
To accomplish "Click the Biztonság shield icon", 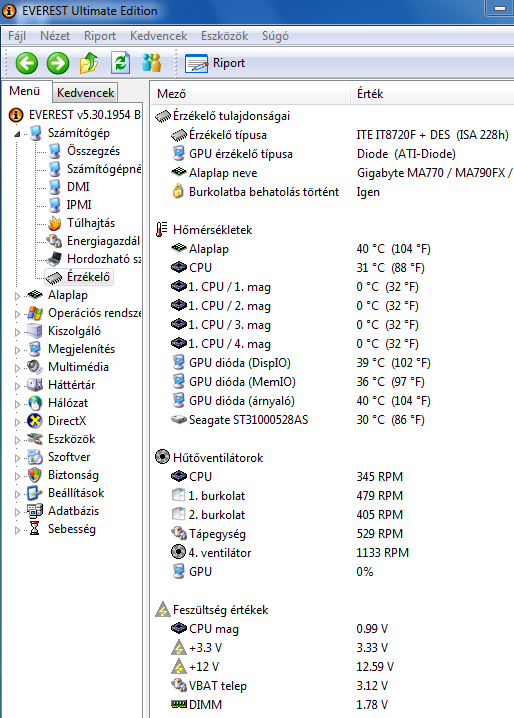I will 35,475.
